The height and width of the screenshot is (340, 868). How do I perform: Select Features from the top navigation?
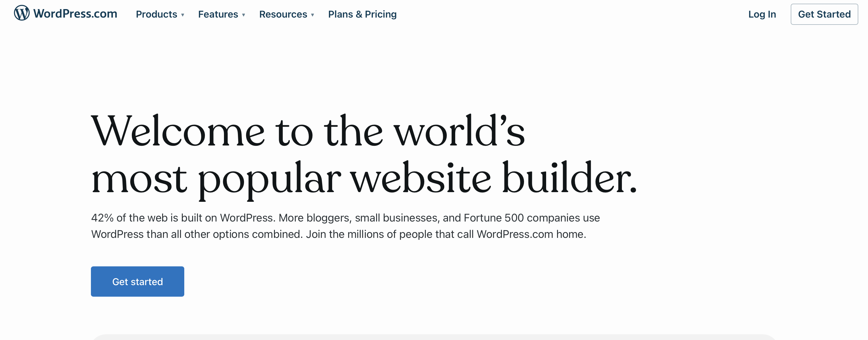tap(218, 15)
